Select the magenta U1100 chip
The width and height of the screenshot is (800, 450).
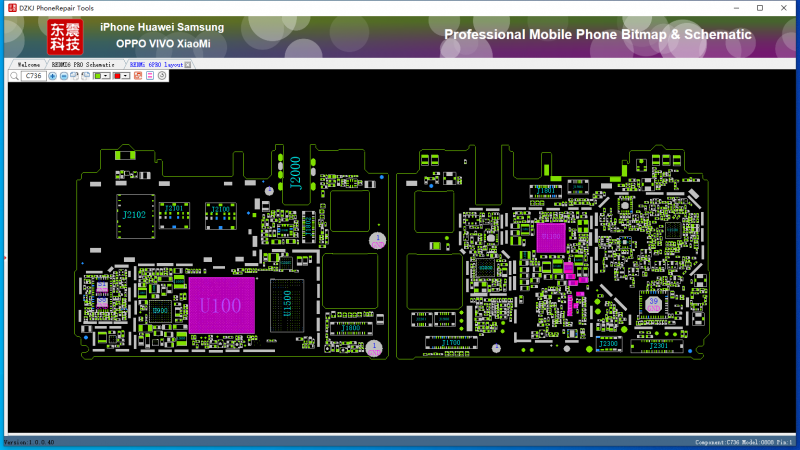pos(551,237)
